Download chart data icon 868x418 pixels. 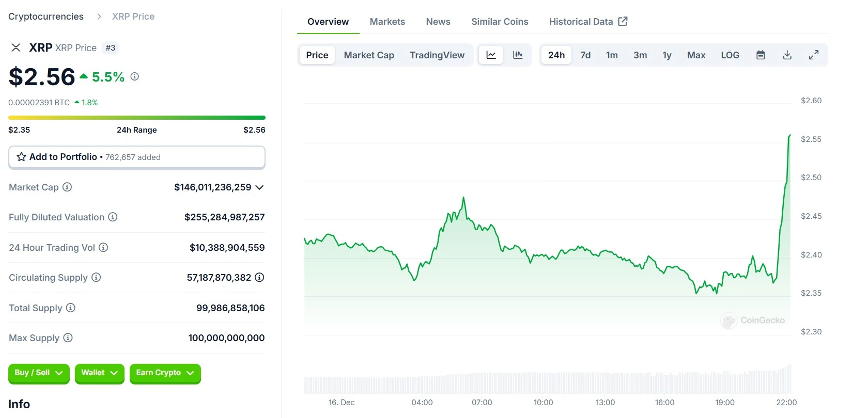point(787,55)
